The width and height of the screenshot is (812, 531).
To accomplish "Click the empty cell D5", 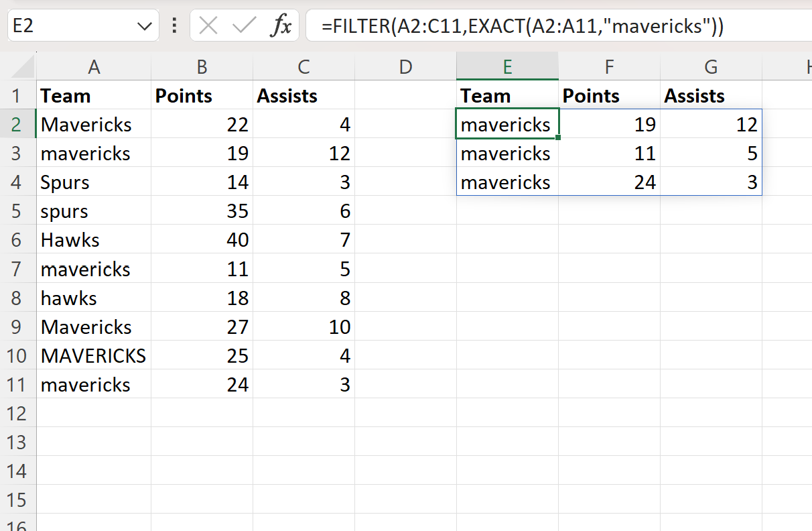I will (405, 211).
